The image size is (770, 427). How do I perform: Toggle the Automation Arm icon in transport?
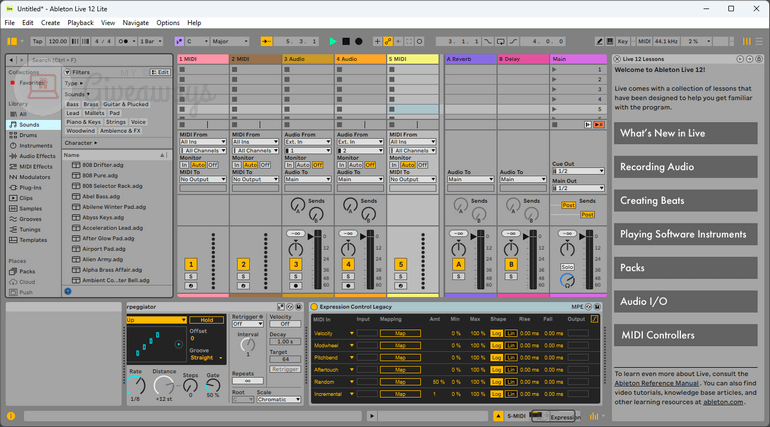(388, 41)
